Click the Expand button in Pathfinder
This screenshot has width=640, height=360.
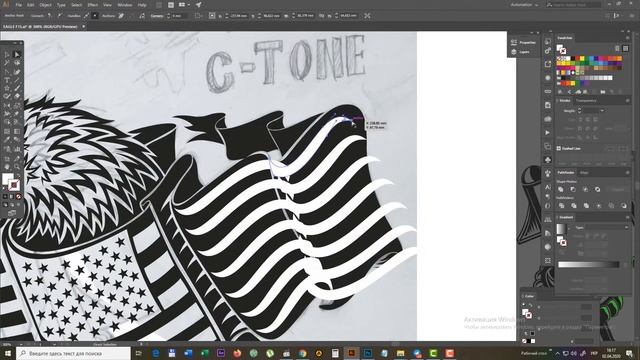click(618, 189)
